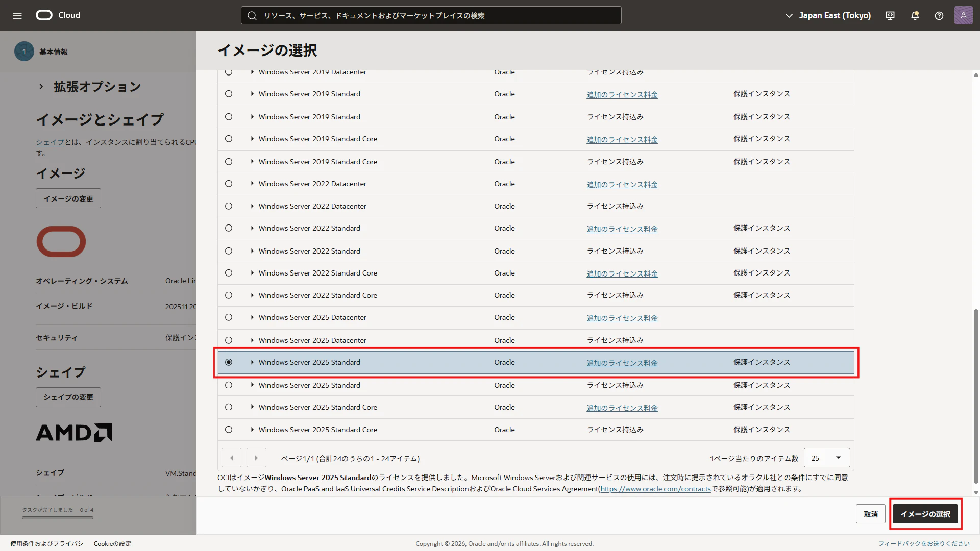Image resolution: width=980 pixels, height=551 pixels.
Task: Click the AMD shape logo
Action: click(74, 433)
